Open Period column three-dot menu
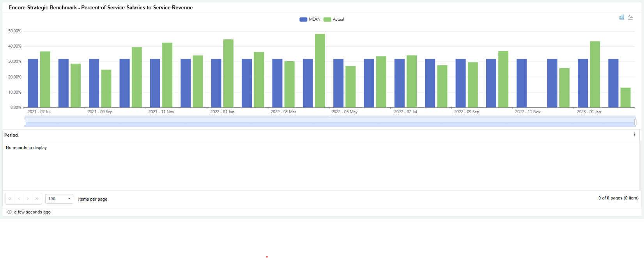The height and width of the screenshot is (258, 644). coord(634,135)
